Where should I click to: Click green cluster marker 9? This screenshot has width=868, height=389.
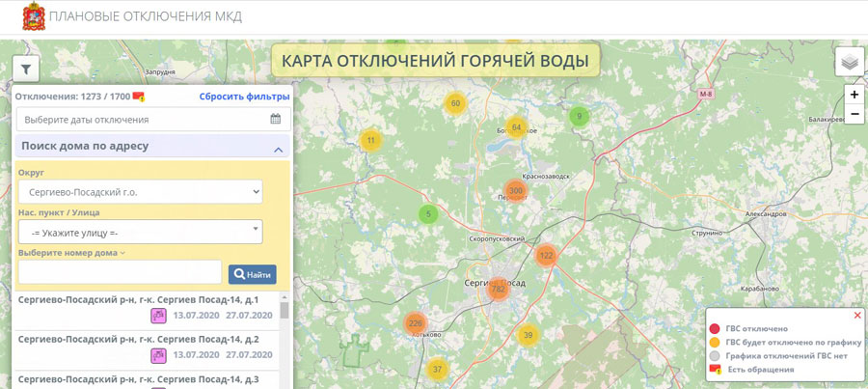(579, 117)
